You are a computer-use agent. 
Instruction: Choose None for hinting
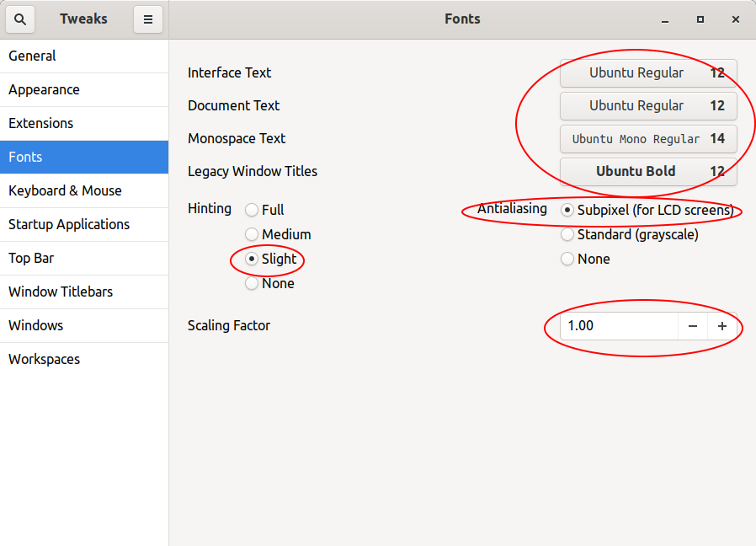[x=252, y=284]
